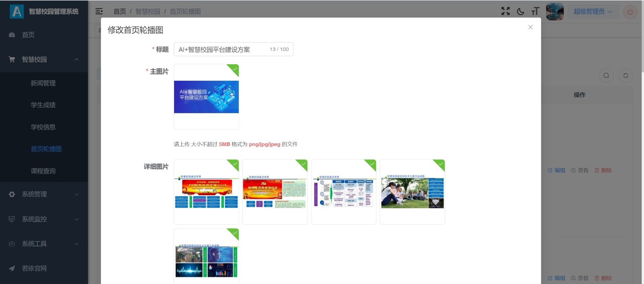Click the sidebar collapse hamburger icon
Image resolution: width=644 pixels, height=284 pixels.
point(99,11)
